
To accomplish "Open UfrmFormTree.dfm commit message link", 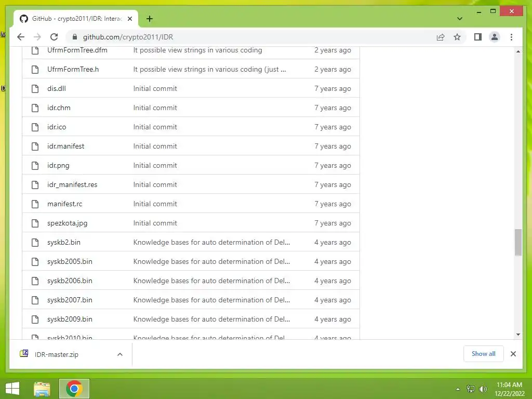I will [x=197, y=50].
